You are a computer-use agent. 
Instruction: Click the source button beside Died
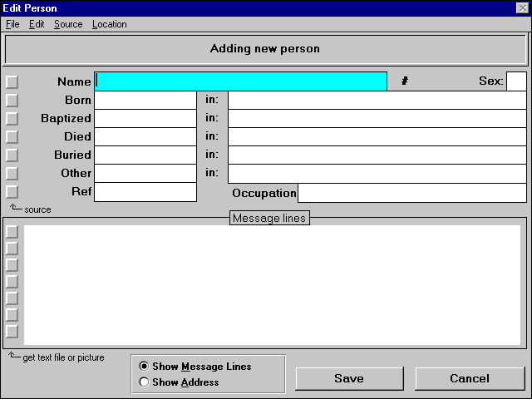pos(12,136)
